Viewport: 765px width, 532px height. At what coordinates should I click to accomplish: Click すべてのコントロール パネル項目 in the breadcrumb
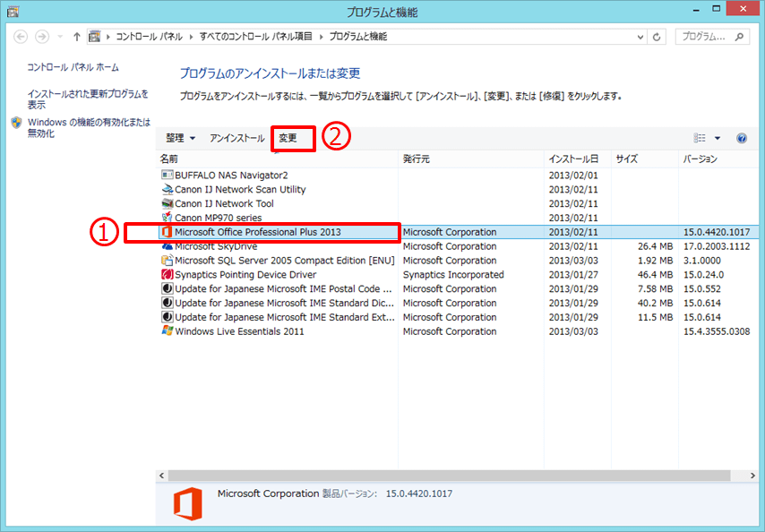(255, 37)
